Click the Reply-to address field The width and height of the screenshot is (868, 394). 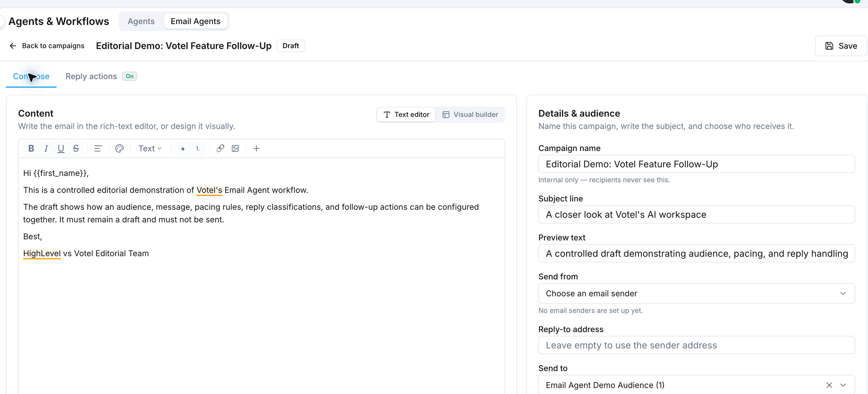point(696,345)
